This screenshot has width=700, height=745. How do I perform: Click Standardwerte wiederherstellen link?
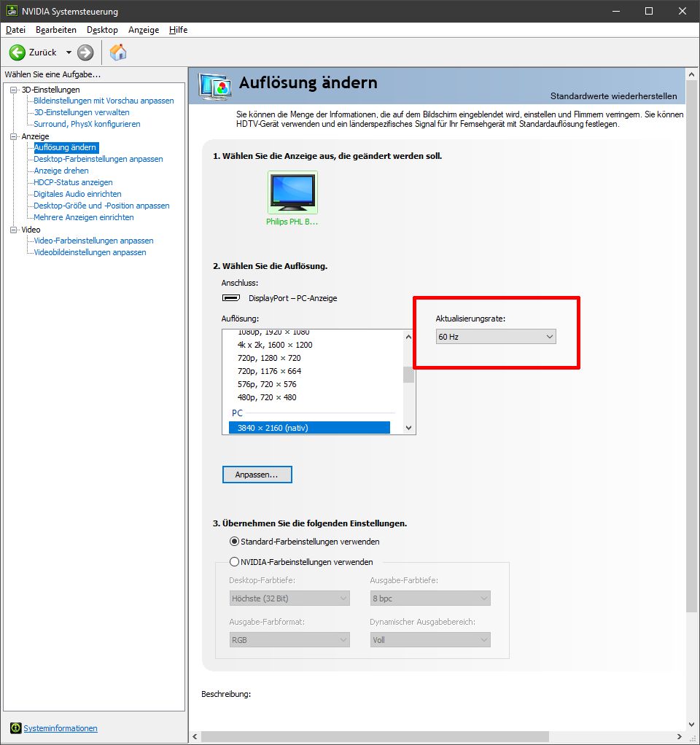613,96
